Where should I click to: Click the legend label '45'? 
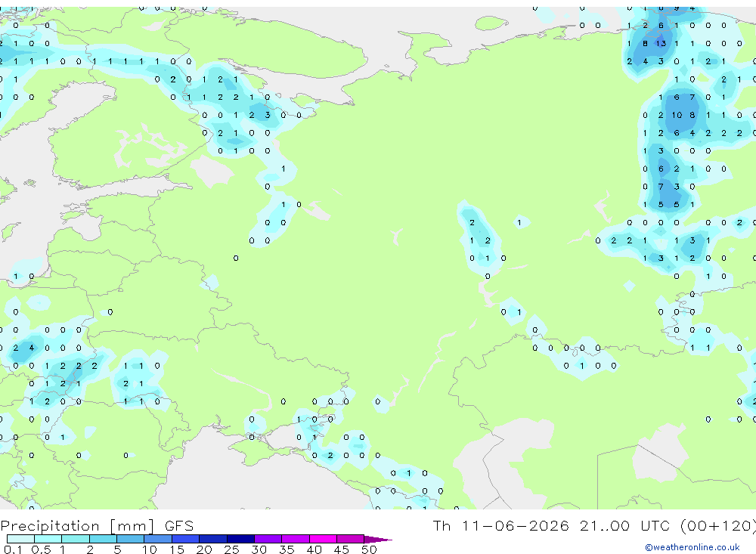click(x=342, y=549)
